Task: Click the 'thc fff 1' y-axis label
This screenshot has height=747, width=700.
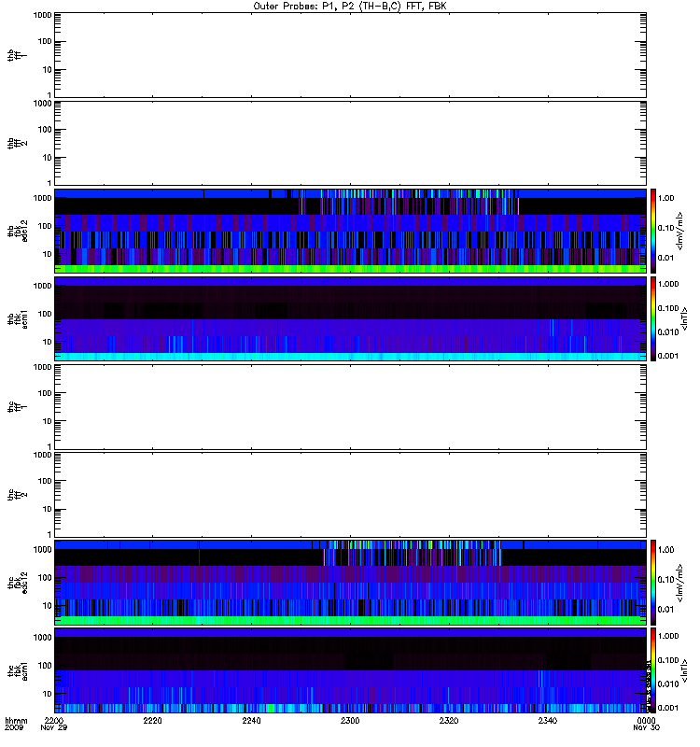Action: (x=17, y=407)
